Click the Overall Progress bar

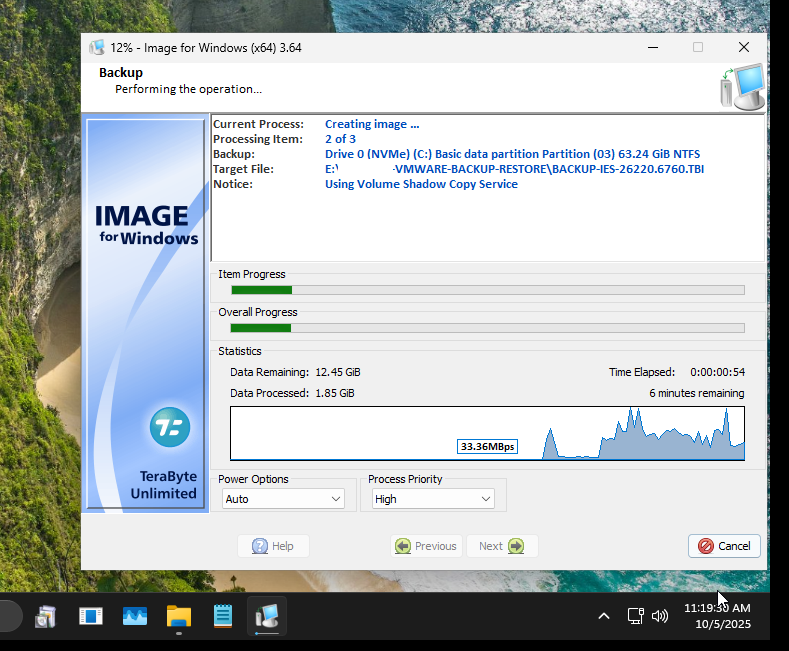click(488, 328)
